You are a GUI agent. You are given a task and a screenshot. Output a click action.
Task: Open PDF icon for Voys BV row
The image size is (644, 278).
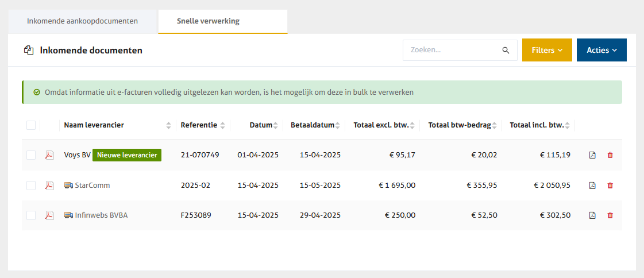coord(50,155)
